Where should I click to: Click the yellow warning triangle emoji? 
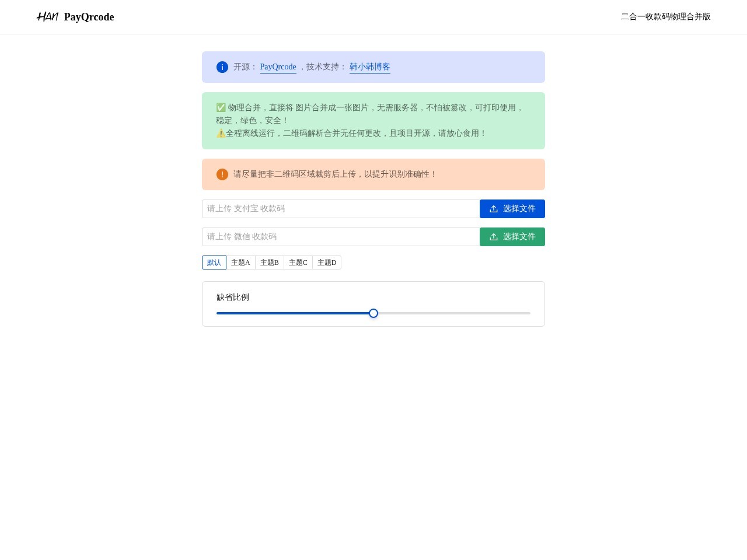click(x=221, y=134)
